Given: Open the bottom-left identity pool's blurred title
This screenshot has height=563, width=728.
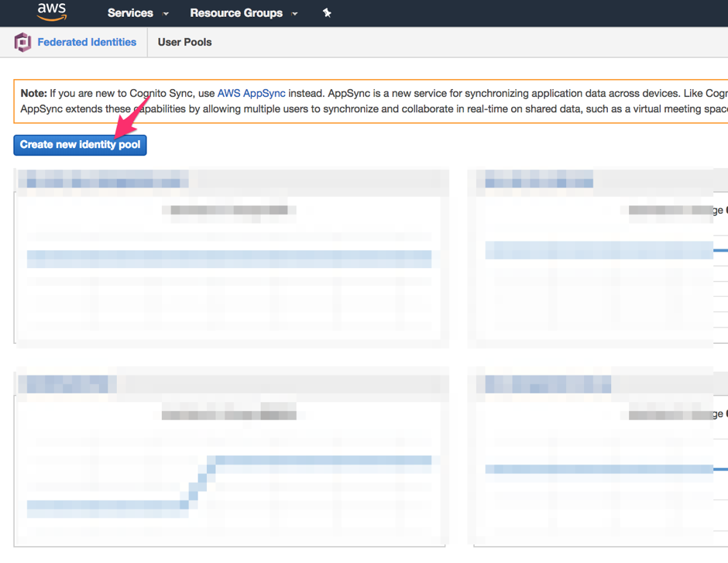Looking at the screenshot, I should (67, 384).
